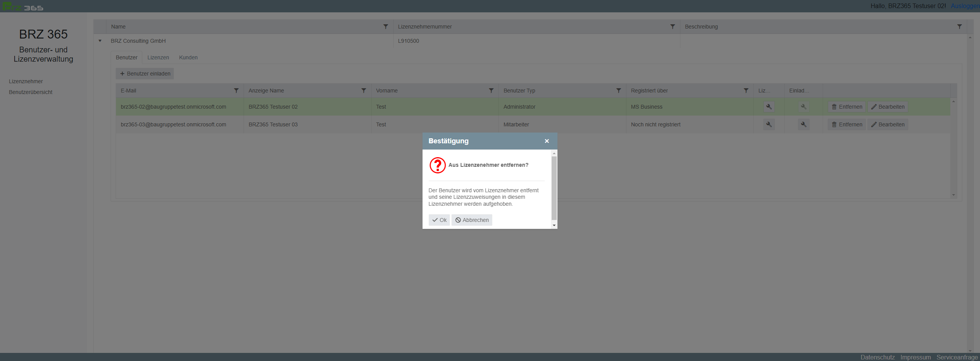Click filter icon for Registriert über column
The width and height of the screenshot is (980, 361).
(746, 91)
